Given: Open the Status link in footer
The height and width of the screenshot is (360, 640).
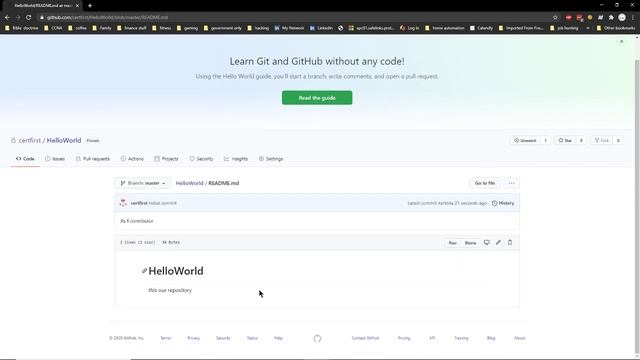Looking at the screenshot, I should 252,338.
